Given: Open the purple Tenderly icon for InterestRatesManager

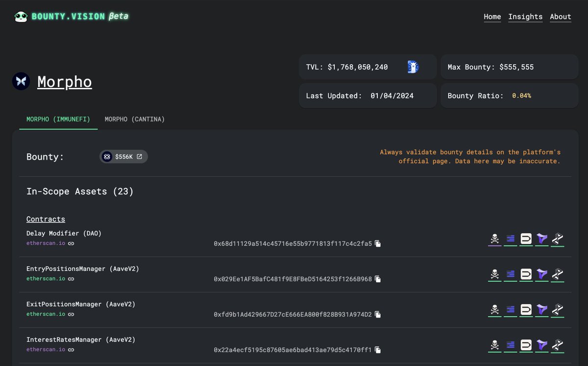Looking at the screenshot, I should pos(541,345).
